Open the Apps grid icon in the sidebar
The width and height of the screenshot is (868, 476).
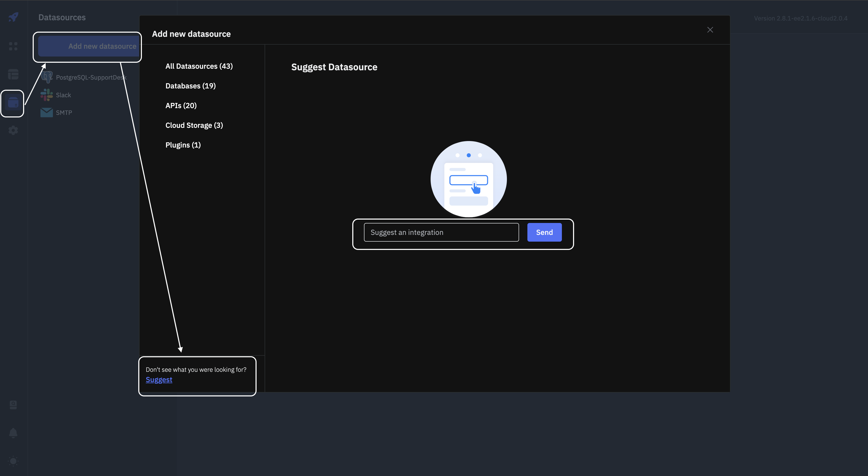pyautogui.click(x=13, y=46)
